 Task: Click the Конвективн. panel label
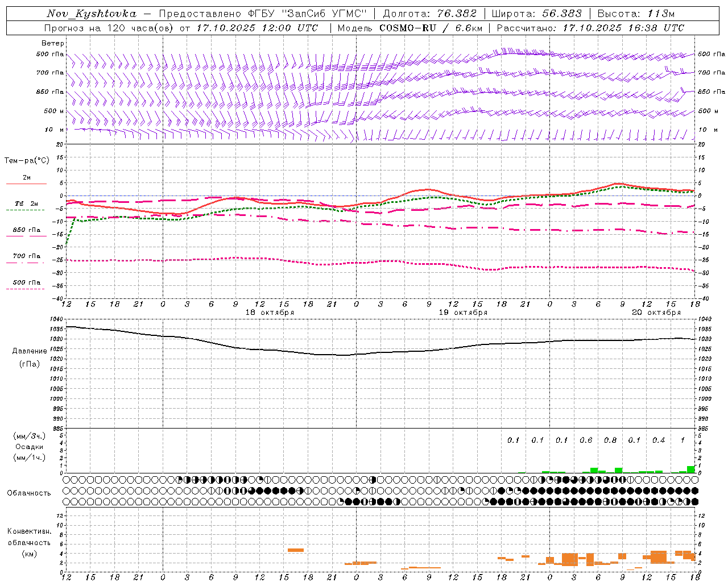(x=30, y=531)
